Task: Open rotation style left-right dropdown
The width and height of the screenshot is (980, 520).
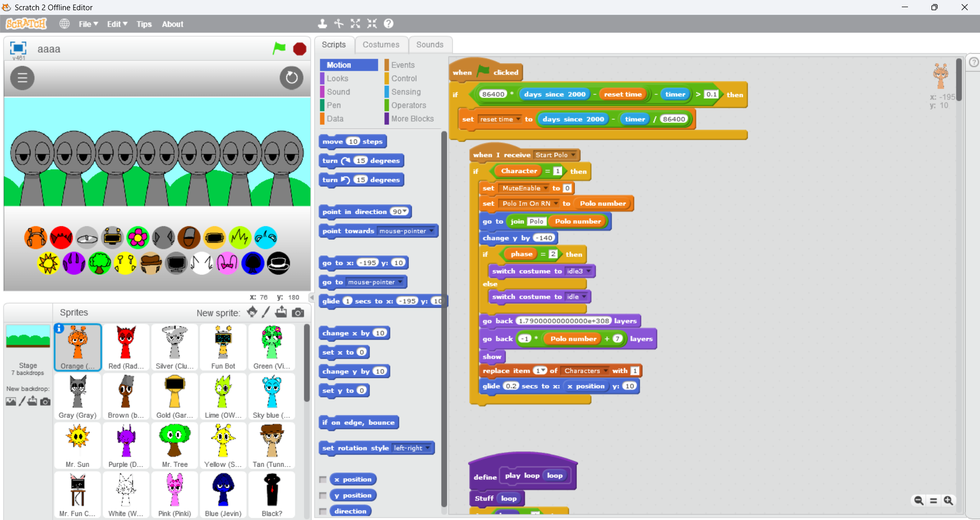Action: (x=428, y=448)
